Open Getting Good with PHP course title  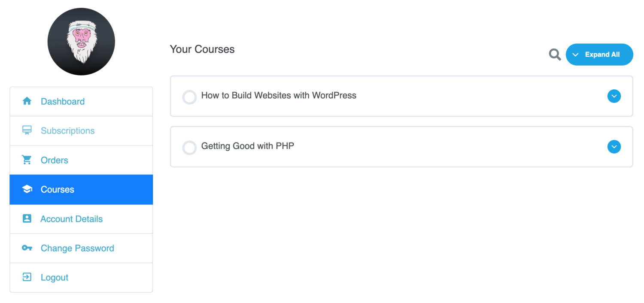point(248,146)
